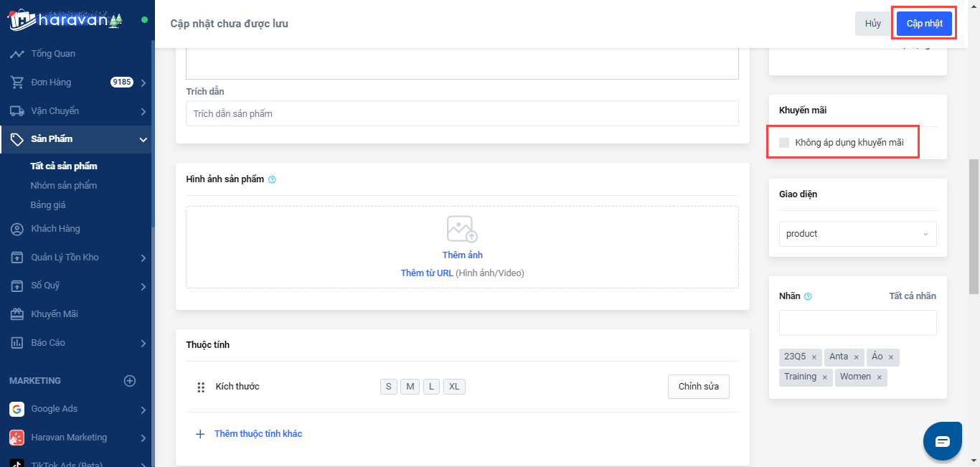Expand Sổ Quỹ submenu arrow
The height and width of the screenshot is (467, 980).
(143, 287)
